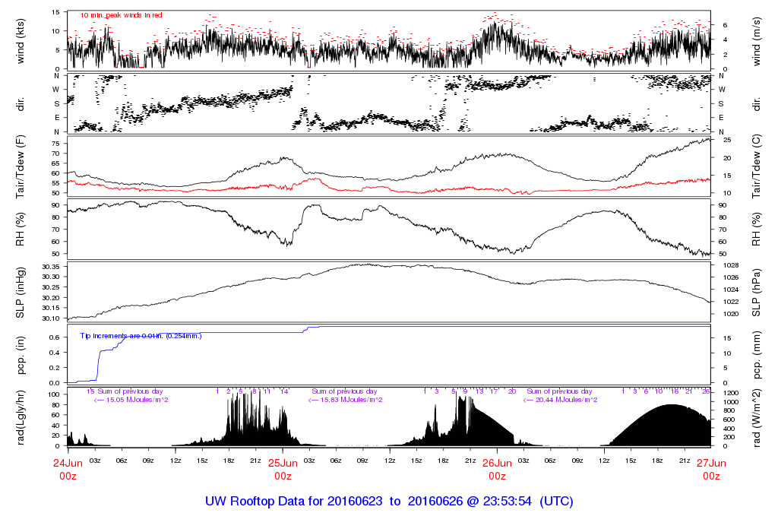The image size is (778, 532).
Task: Select the 'SLP (inHg)' axis label
Action: [21, 291]
